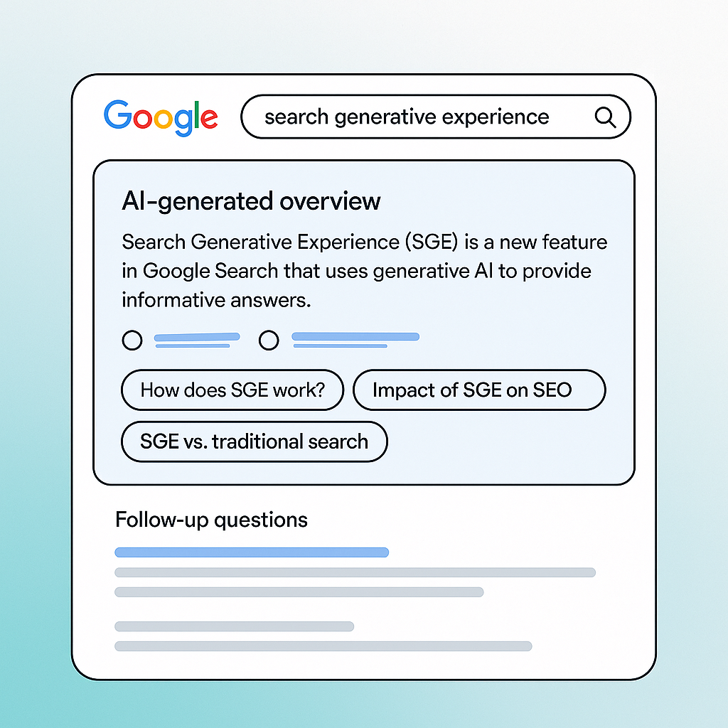
Task: Click the 'SGE vs. traditional search' chip
Action: [254, 441]
